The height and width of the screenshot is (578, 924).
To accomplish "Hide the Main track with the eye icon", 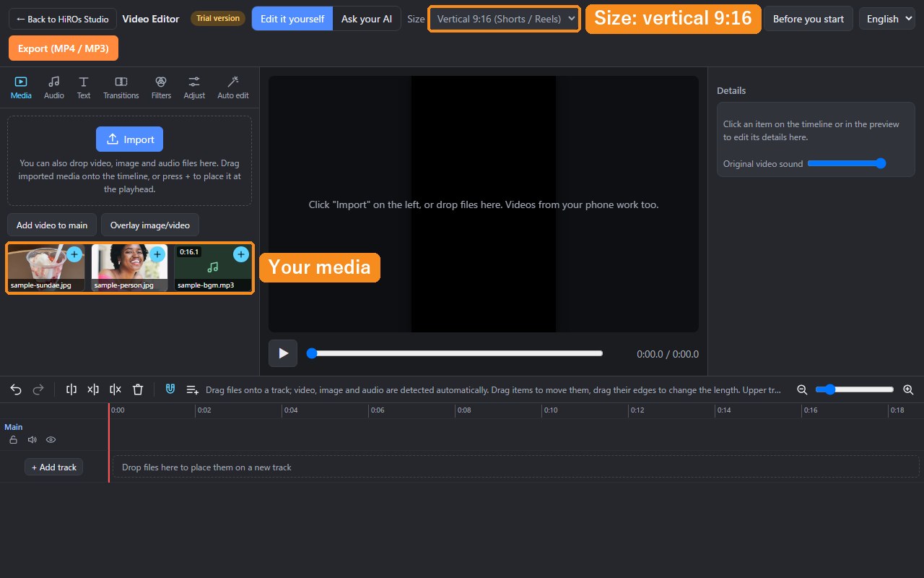I will (51, 439).
